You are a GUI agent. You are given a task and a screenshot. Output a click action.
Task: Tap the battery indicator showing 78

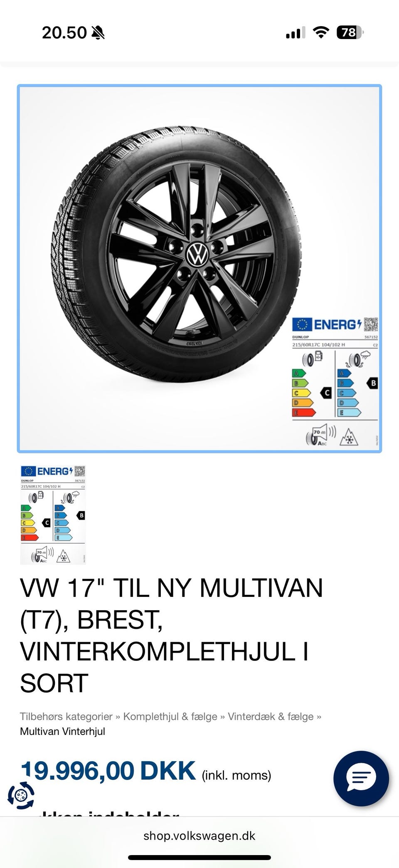tap(350, 32)
